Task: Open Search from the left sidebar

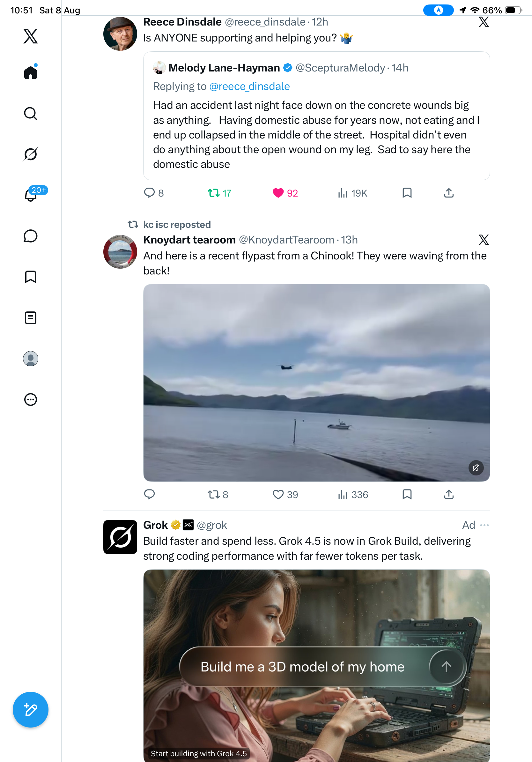Action: pyautogui.click(x=31, y=114)
